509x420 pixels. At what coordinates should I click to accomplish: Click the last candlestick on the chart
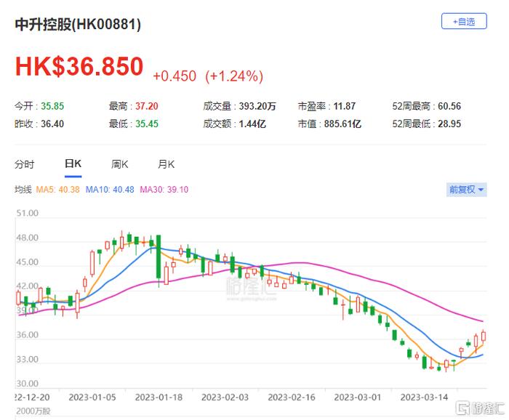pos(484,336)
